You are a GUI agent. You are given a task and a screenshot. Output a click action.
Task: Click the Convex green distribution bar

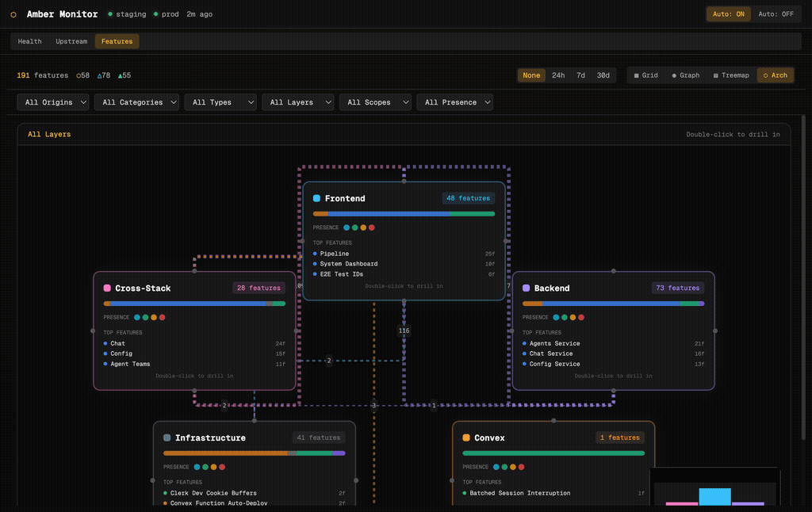coord(553,453)
